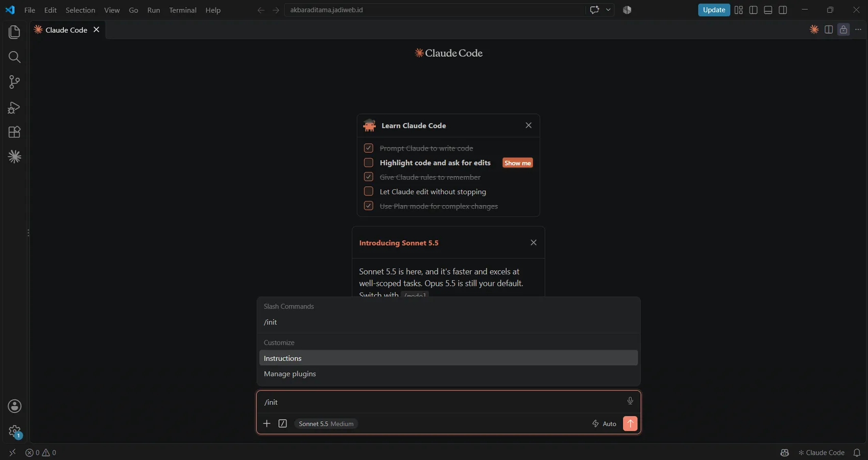Open the File menu
The image size is (868, 460).
tap(30, 10)
